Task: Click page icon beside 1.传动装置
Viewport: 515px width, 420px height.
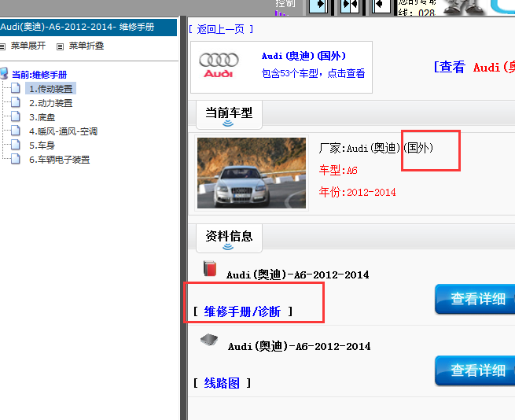Action: point(16,88)
